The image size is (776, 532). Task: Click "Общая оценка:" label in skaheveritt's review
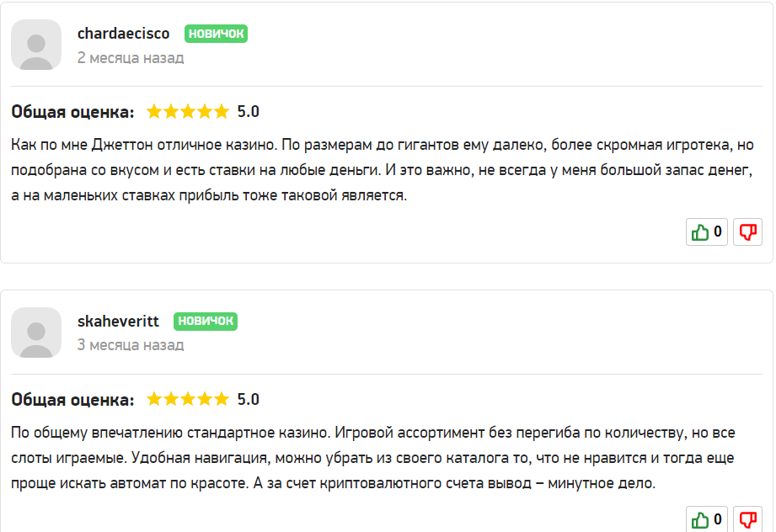coord(72,400)
